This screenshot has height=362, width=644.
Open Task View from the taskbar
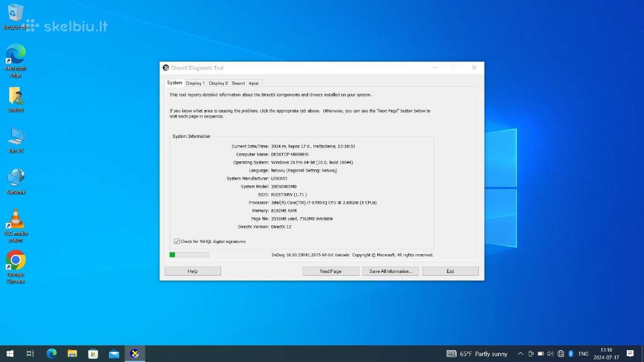click(x=31, y=353)
